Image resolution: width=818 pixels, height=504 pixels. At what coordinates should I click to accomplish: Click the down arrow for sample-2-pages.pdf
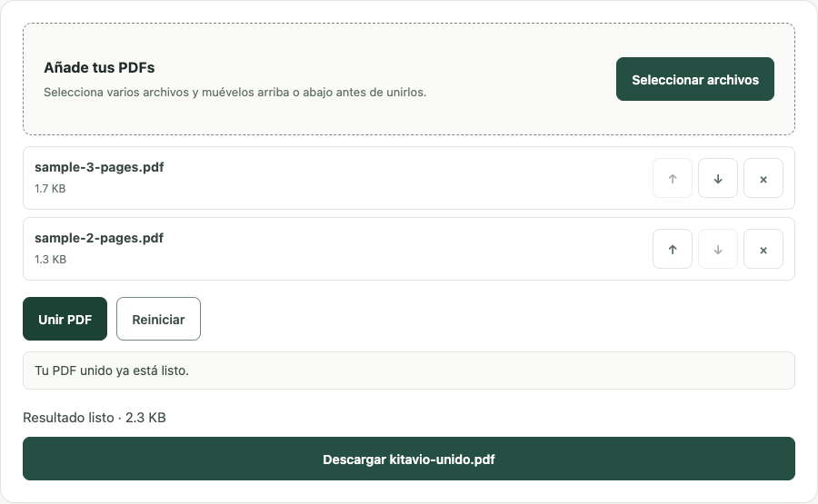click(718, 249)
